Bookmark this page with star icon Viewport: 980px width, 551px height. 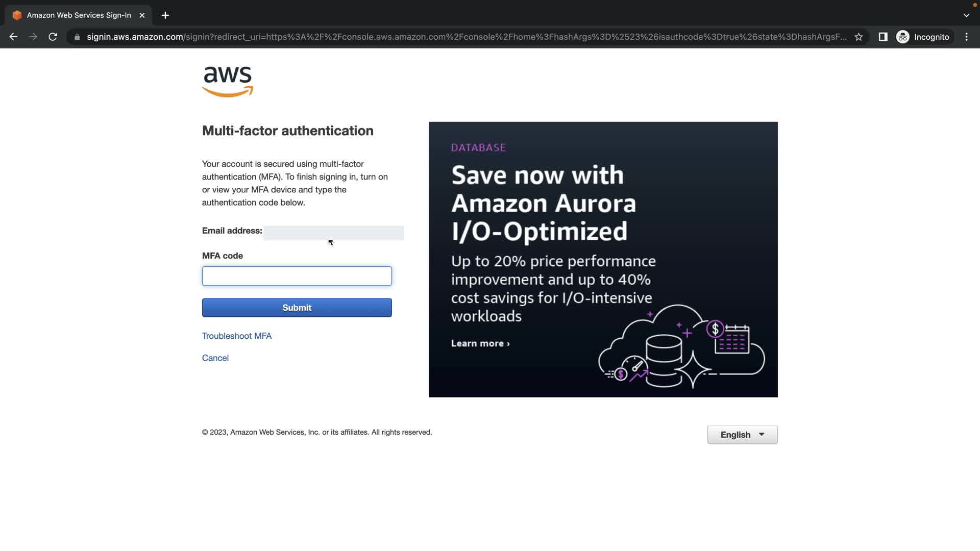tap(859, 37)
